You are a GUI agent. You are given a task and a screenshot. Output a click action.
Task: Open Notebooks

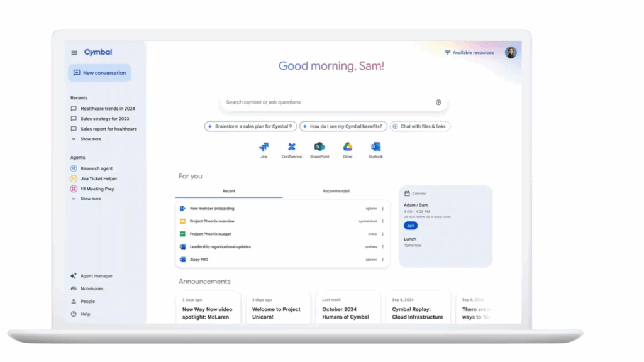(x=87, y=288)
